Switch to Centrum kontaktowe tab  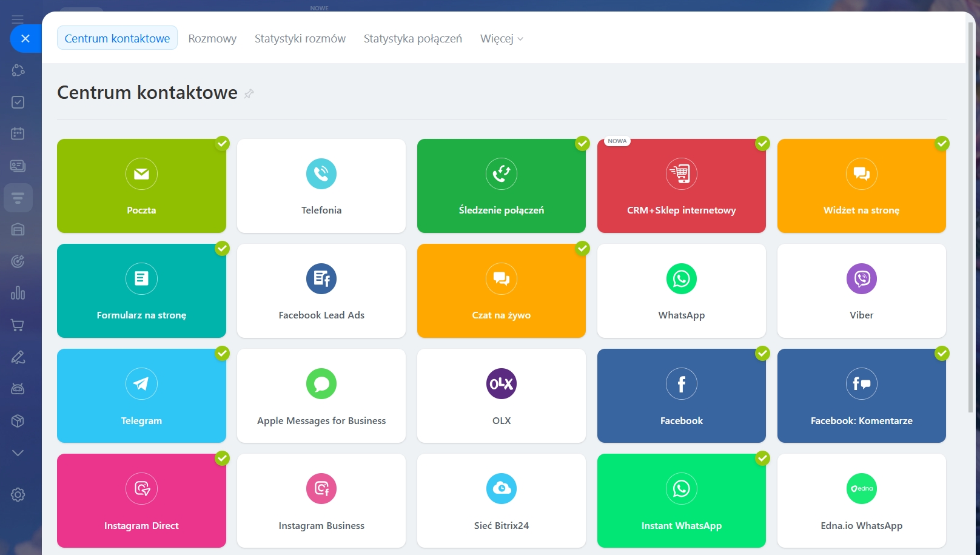click(117, 38)
